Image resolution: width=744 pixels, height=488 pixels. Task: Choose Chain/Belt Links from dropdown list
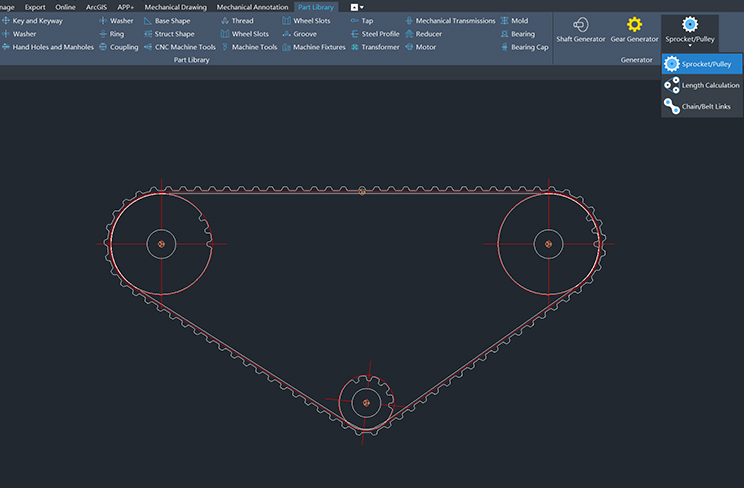705,106
